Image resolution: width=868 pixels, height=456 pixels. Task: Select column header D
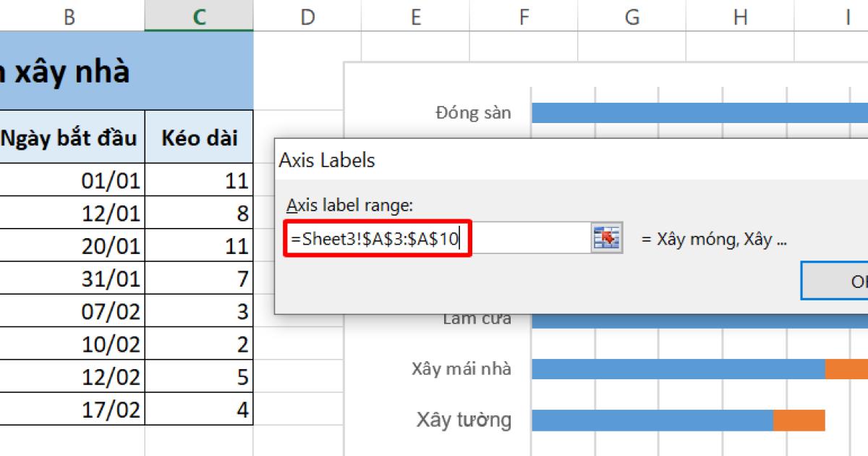(x=308, y=14)
